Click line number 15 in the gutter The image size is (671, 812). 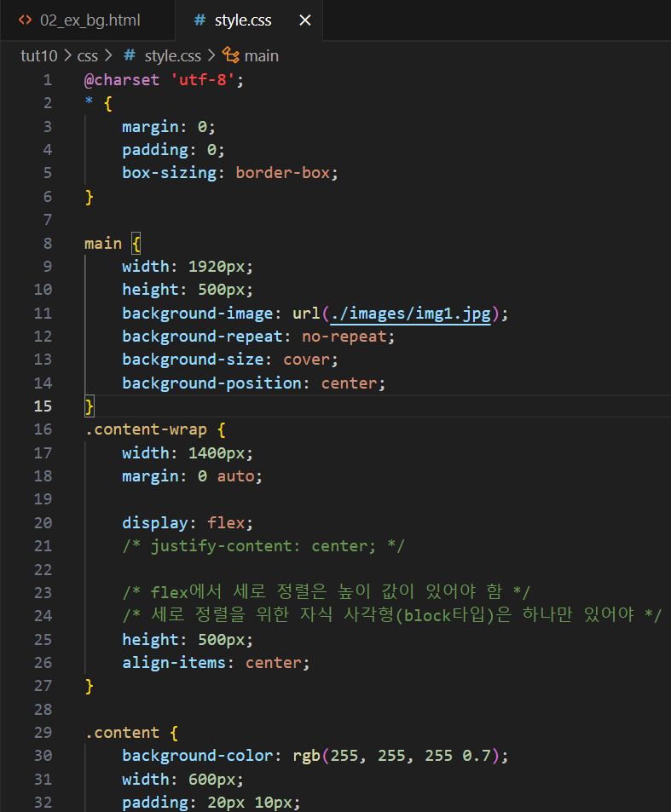tap(43, 406)
